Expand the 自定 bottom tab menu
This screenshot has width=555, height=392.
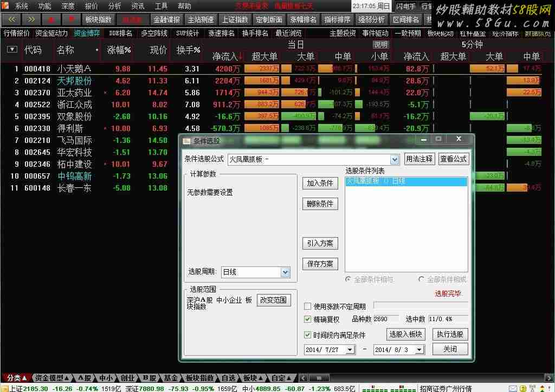(x=281, y=378)
